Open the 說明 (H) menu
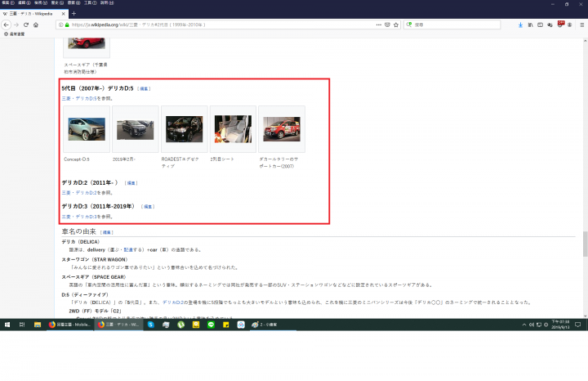588x381 pixels. pos(107,2)
